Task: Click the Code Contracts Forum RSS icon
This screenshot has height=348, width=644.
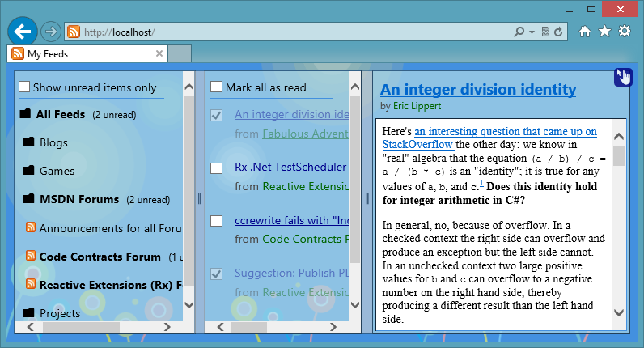Action: point(31,255)
